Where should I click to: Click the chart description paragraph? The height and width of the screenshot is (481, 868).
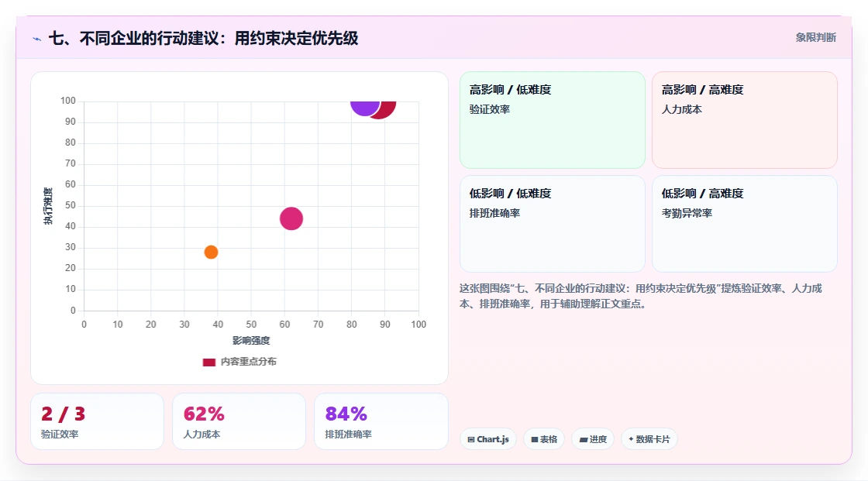[x=640, y=296]
